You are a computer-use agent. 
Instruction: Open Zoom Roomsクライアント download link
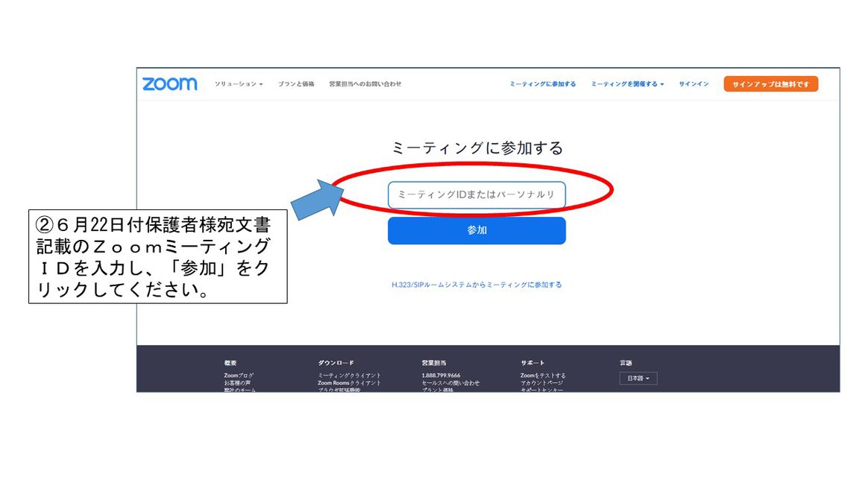[349, 383]
